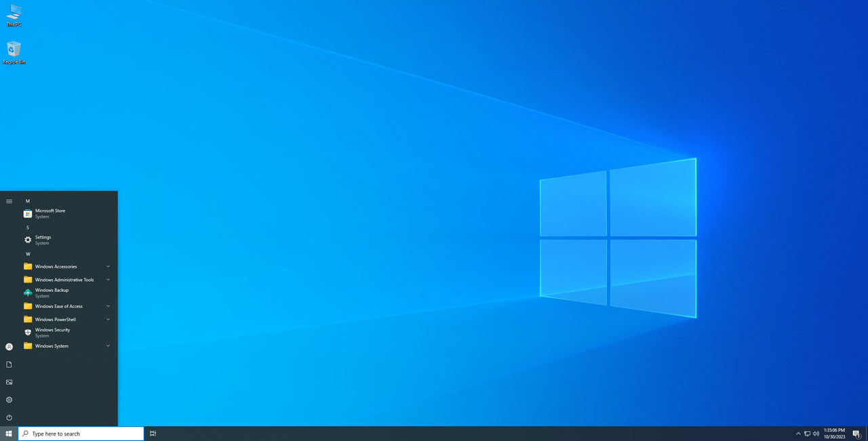
Task: Click the network icon in system tray
Action: click(807, 434)
